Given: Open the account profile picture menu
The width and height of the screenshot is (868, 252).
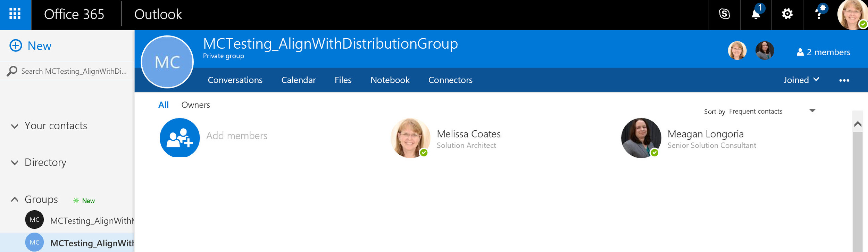Looking at the screenshot, I should click(x=852, y=15).
